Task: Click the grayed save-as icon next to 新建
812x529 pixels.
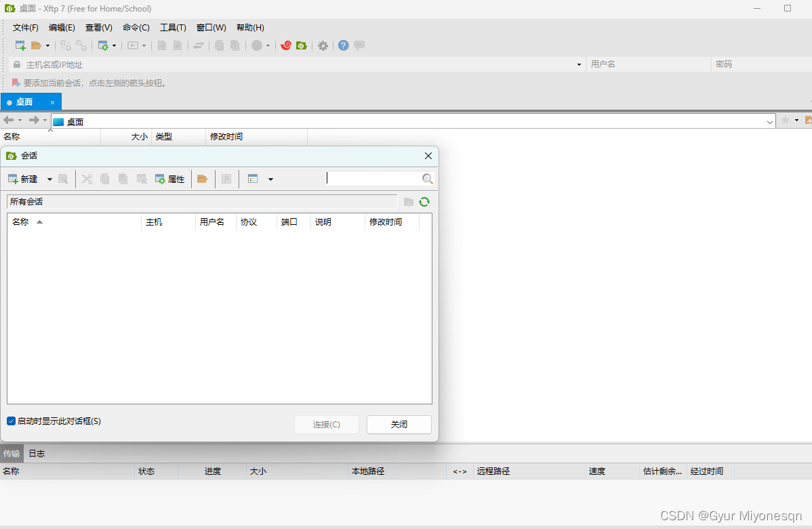Action: [x=63, y=179]
